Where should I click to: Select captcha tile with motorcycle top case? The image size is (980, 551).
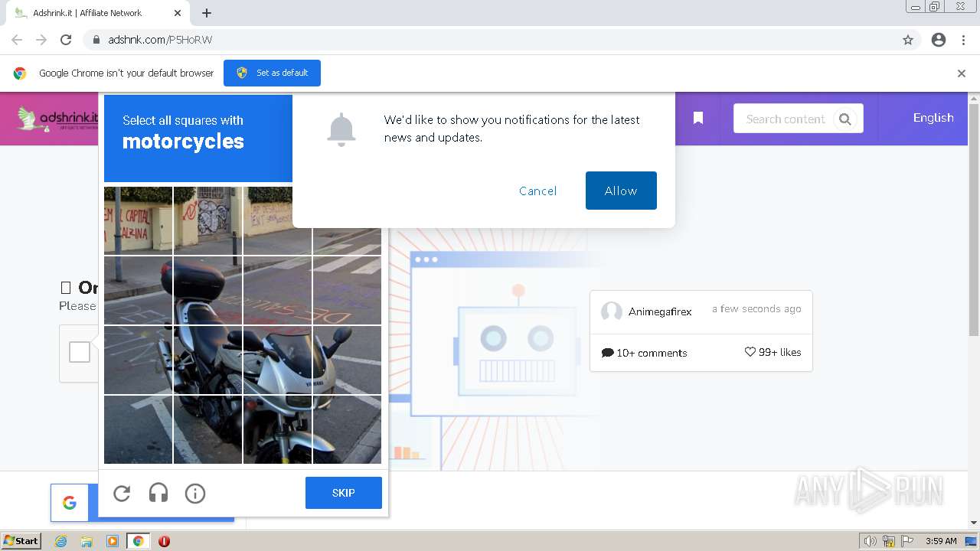coord(207,290)
